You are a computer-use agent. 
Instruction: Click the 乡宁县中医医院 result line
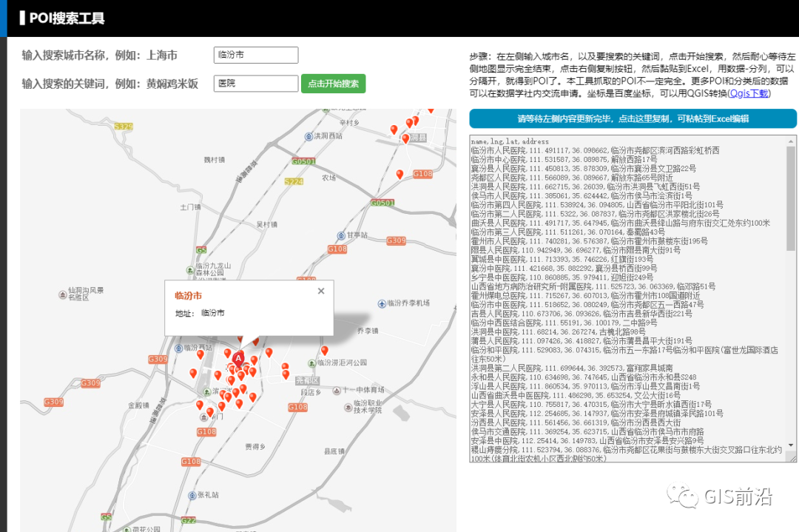point(562,277)
